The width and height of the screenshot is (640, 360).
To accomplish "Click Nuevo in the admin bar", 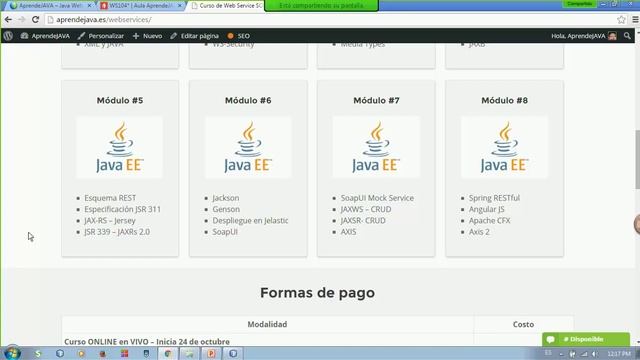I will (147, 36).
